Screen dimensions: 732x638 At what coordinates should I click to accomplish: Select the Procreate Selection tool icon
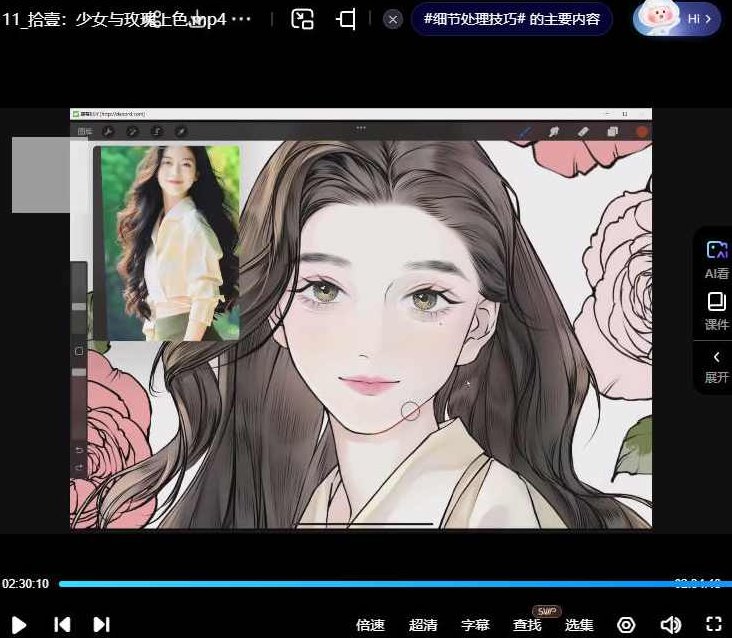pos(156,132)
